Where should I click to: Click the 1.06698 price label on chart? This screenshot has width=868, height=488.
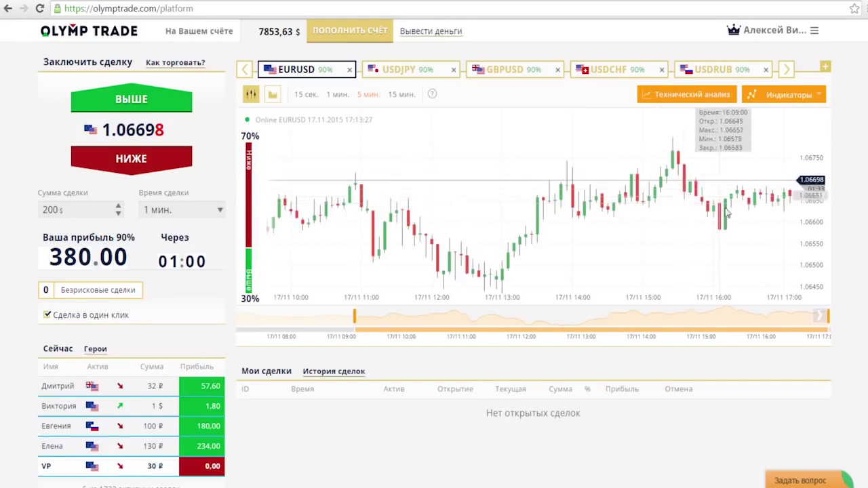811,180
